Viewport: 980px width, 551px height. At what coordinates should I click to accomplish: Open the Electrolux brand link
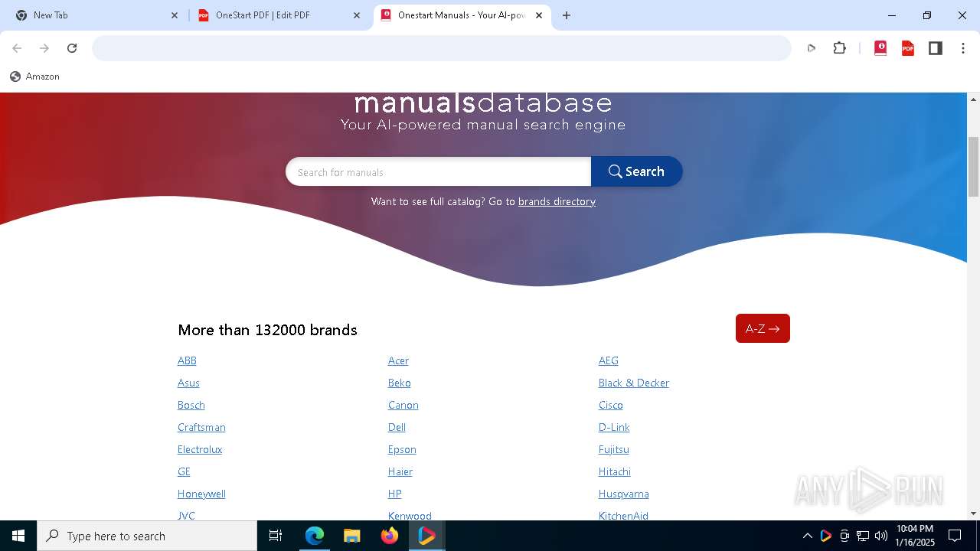pos(200,449)
